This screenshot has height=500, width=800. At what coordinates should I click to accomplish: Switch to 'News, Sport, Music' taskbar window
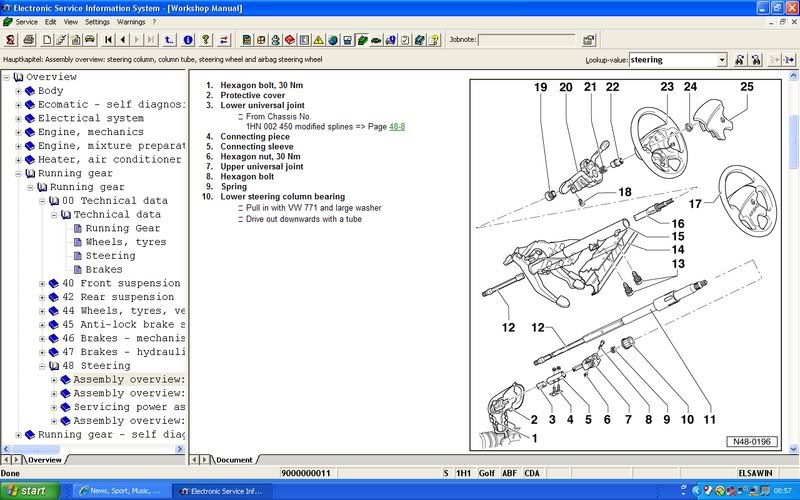120,491
